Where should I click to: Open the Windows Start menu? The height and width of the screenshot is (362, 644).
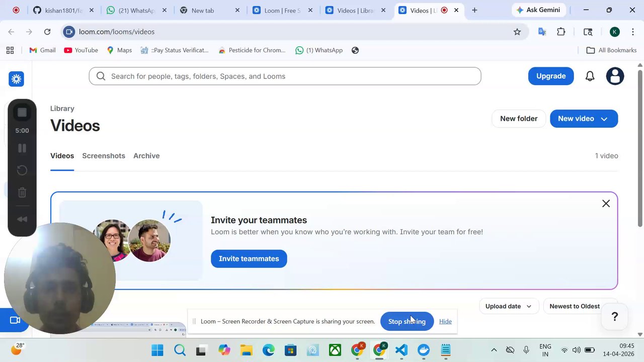pyautogui.click(x=157, y=350)
